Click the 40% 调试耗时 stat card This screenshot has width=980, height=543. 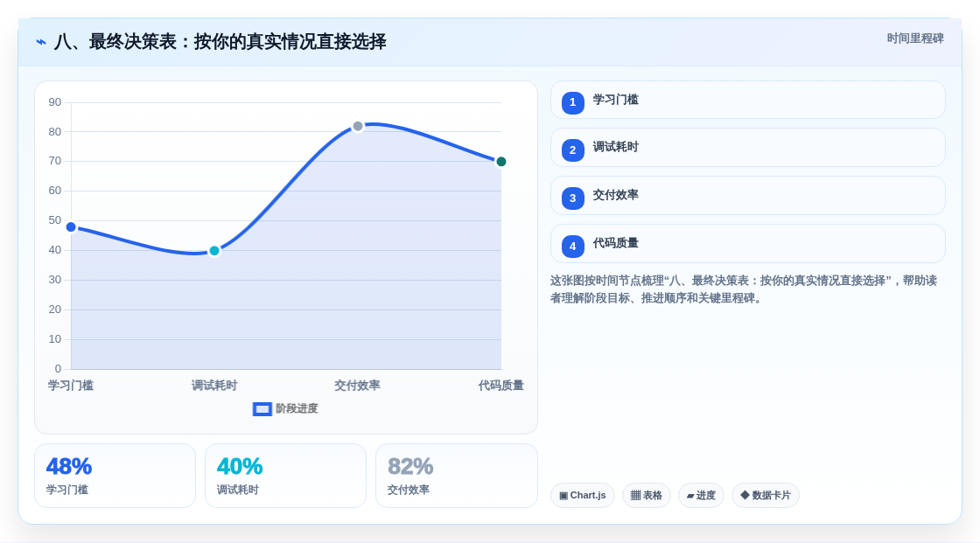coord(285,476)
